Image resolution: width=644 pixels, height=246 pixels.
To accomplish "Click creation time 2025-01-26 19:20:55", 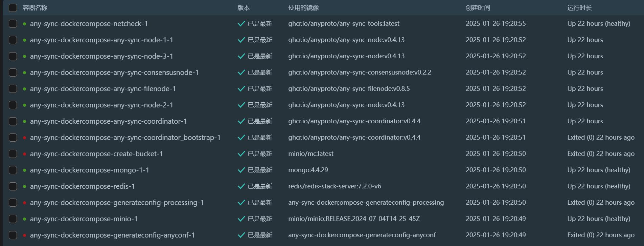I will 496,24.
